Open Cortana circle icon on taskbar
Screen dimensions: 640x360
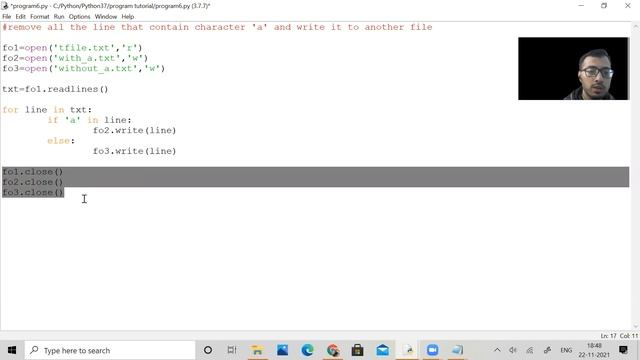208,350
